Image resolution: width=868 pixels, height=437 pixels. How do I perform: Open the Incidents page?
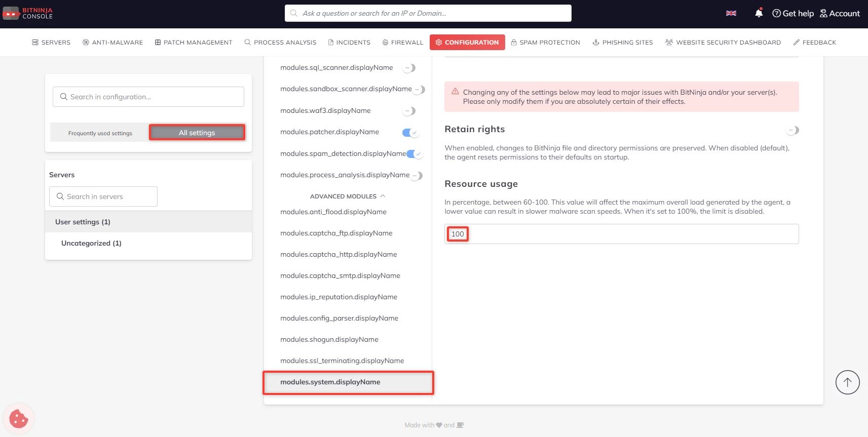pos(349,43)
